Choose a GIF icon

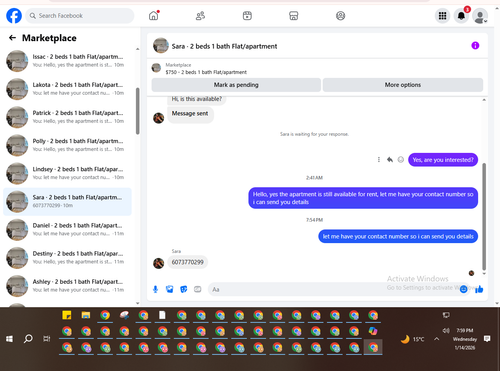198,289
